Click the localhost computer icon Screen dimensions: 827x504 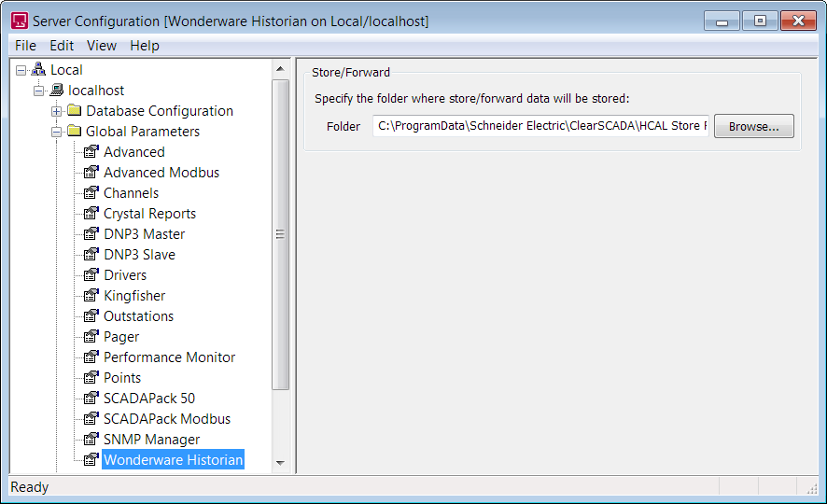pos(56,91)
